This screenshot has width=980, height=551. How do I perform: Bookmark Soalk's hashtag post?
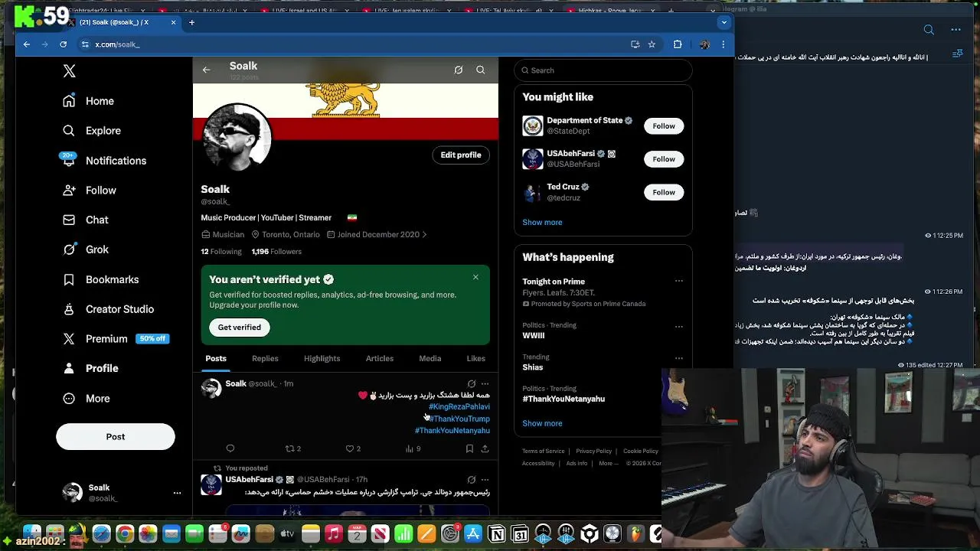[x=469, y=448]
